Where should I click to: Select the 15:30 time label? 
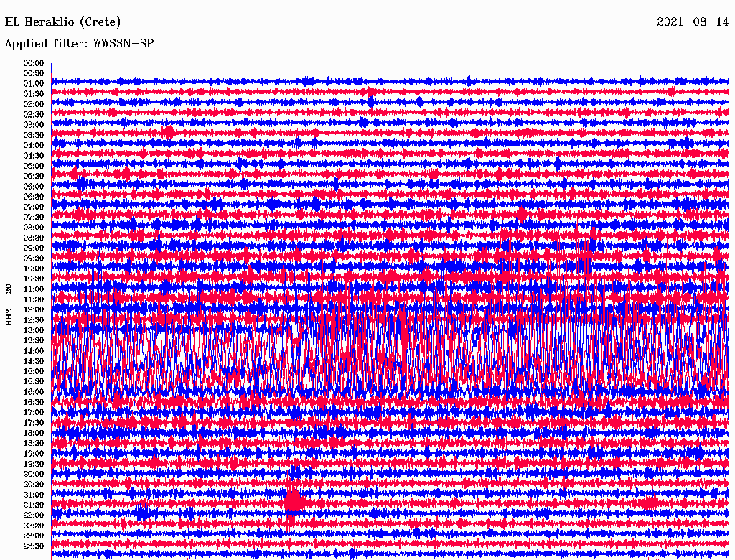tap(34, 382)
